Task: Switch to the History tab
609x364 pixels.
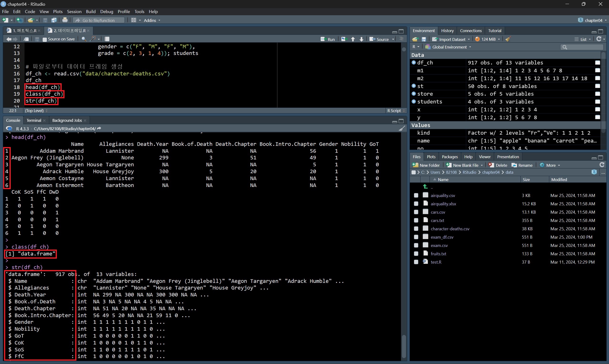Action: pyautogui.click(x=447, y=31)
